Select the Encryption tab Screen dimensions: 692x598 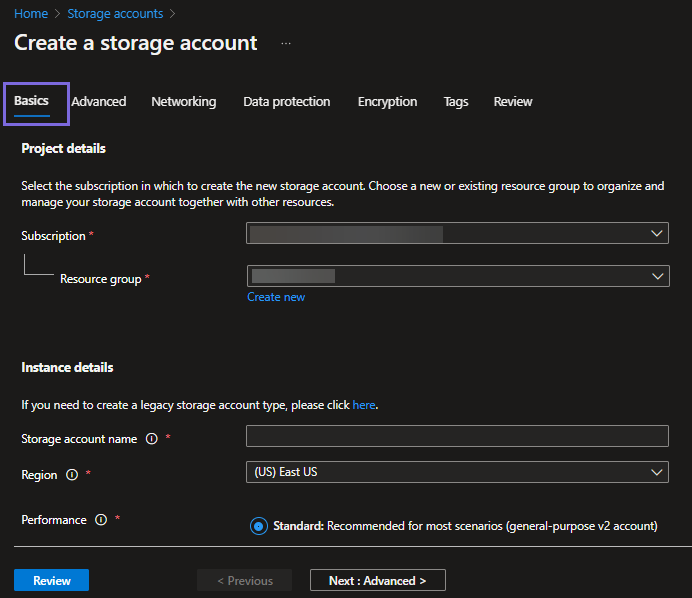click(x=387, y=102)
